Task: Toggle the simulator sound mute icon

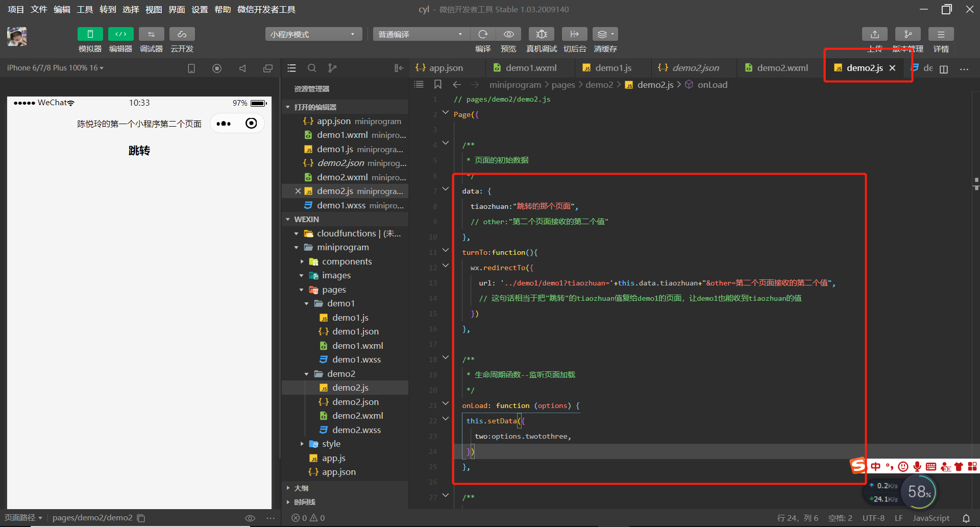Action: pos(242,68)
